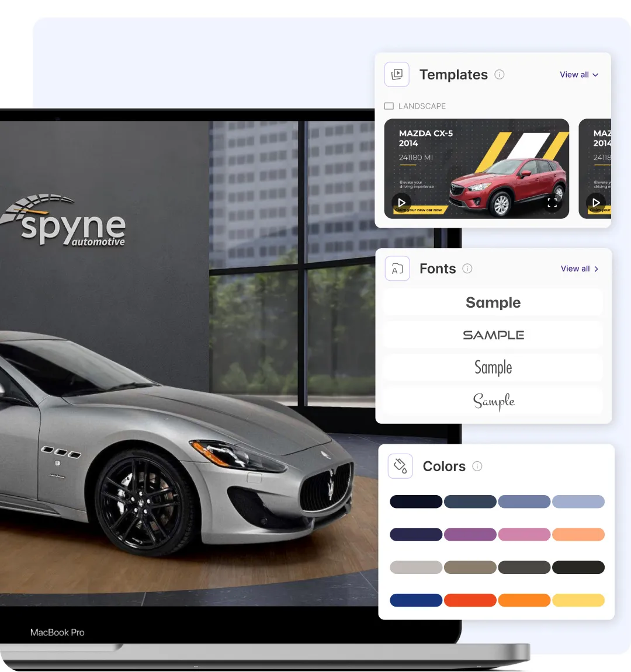Click the play icon on the second template
Screen dimensions: 631x672
click(596, 203)
